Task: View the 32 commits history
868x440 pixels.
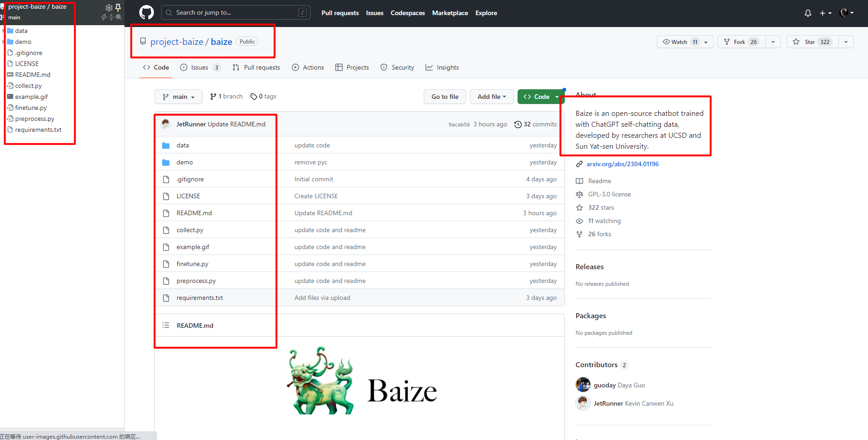Action: (x=535, y=124)
